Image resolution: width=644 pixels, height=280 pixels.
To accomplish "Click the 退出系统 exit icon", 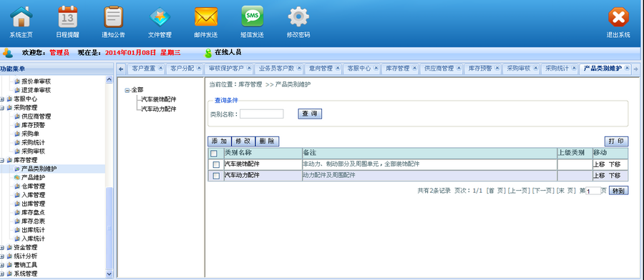I will pyautogui.click(x=618, y=18).
